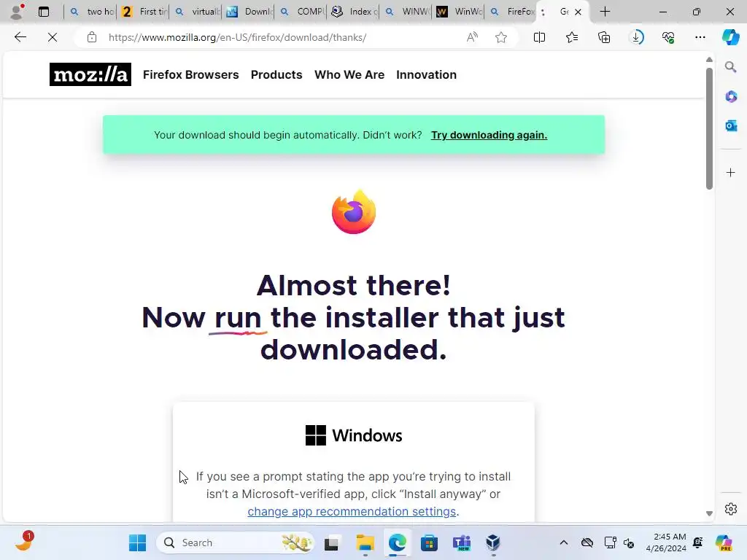Open change app recommendation settings link
This screenshot has width=747, height=560.
(352, 511)
